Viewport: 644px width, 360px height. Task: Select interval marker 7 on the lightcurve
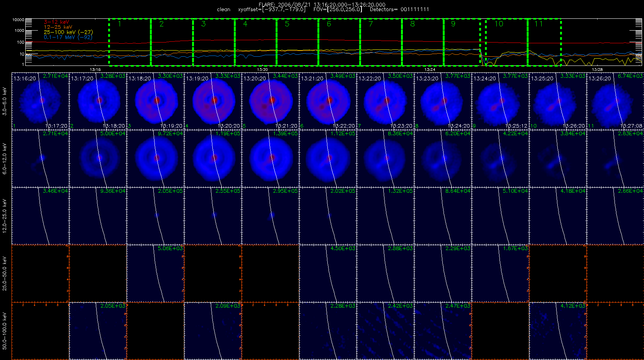point(371,24)
